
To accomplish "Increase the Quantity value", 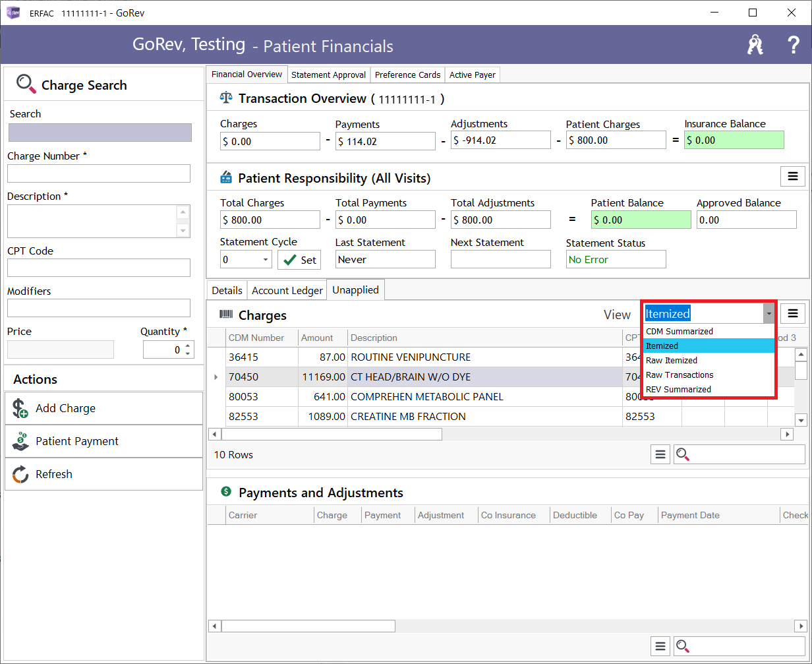I will 188,346.
